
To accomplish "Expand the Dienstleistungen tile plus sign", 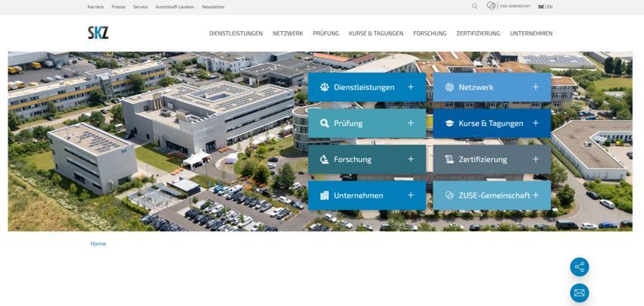I will pos(411,87).
